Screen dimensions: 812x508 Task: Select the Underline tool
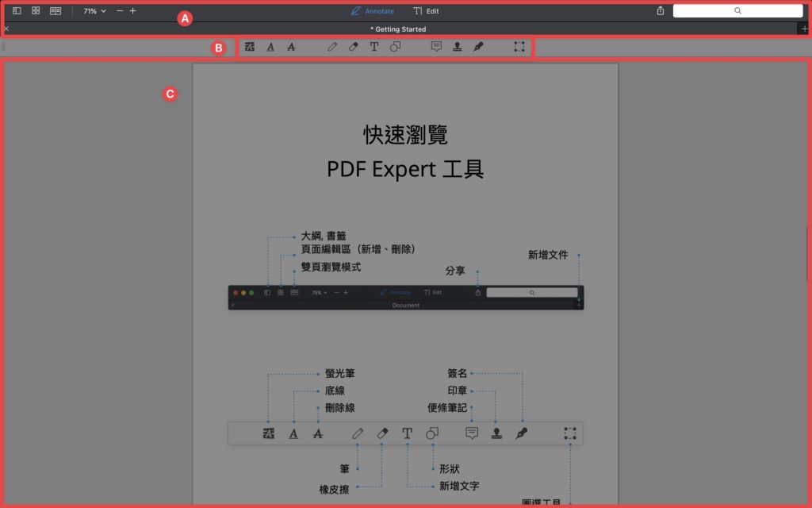pyautogui.click(x=270, y=47)
